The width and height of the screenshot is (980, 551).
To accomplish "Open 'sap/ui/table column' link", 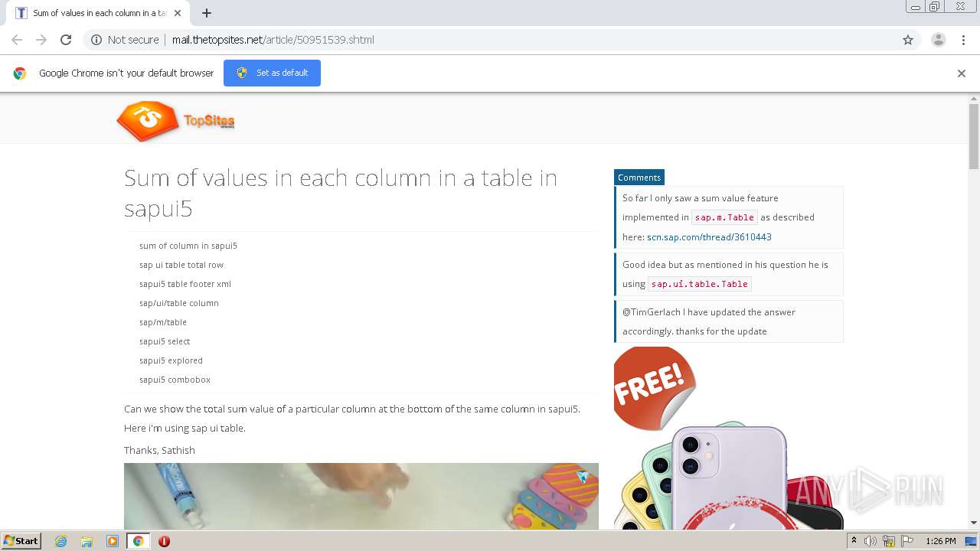I will tap(179, 303).
